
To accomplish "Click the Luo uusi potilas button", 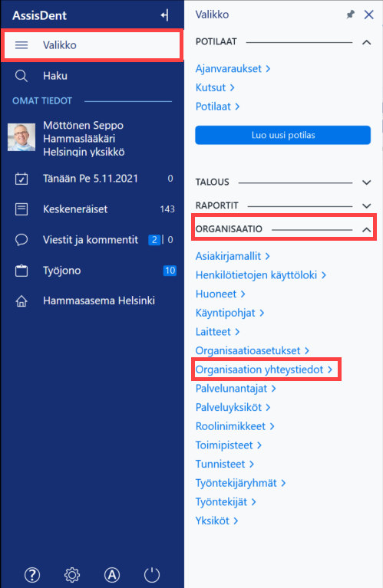I will pos(283,135).
